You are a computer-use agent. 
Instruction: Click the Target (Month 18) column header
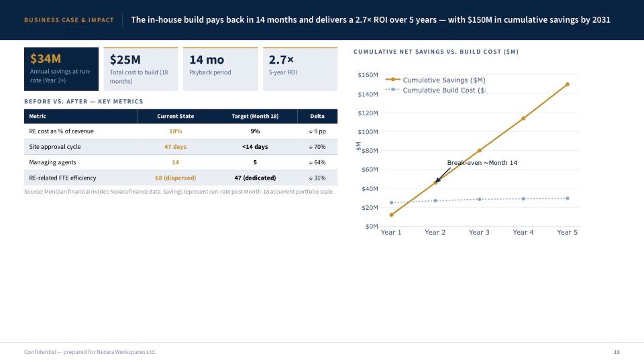(x=255, y=116)
